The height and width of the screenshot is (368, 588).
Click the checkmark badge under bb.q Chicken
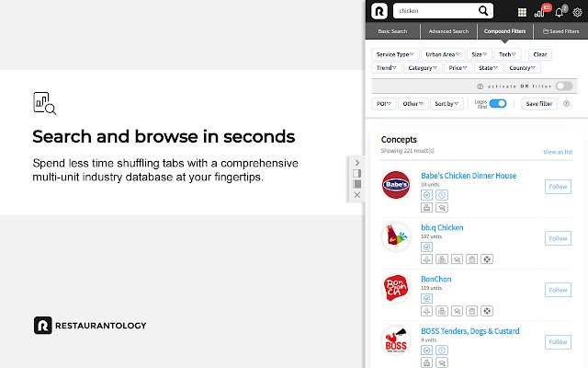[x=426, y=247]
